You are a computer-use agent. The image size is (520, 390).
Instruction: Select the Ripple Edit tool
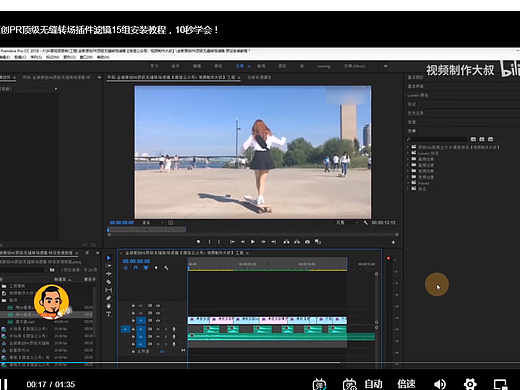[x=109, y=274]
